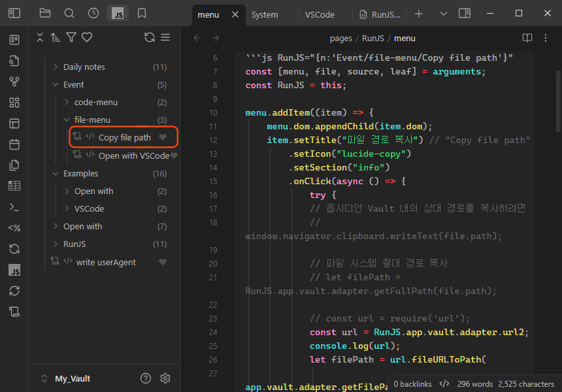This screenshot has height=392, width=562.
Task: Open the My_Vault switcher
Action: pos(66,378)
